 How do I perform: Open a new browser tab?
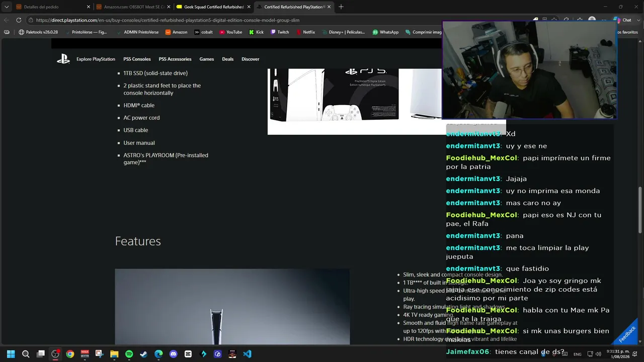point(341,7)
